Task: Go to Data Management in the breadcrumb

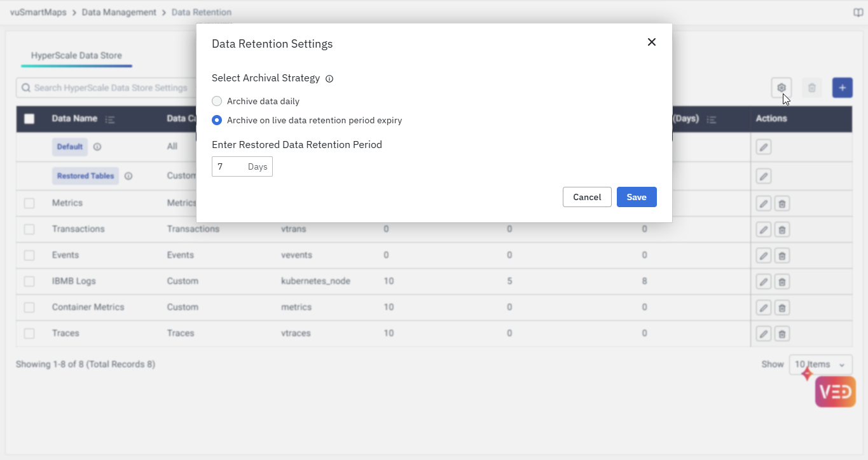Action: coord(119,12)
